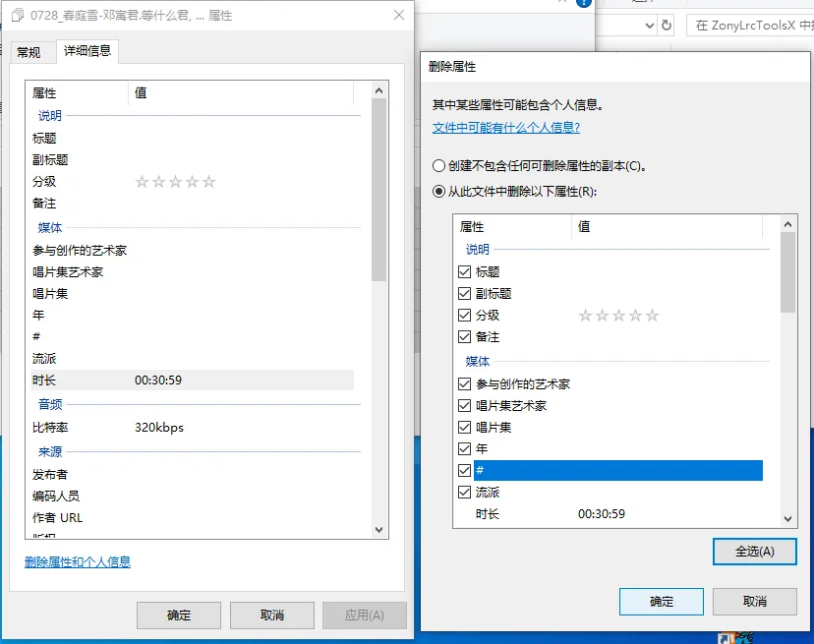Close the 属性 window with its X button
Image resolution: width=814 pixels, height=644 pixels.
click(x=398, y=16)
